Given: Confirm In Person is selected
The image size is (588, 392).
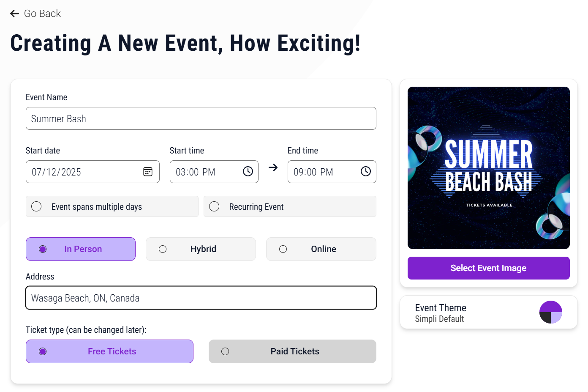Looking at the screenshot, I should click(80, 249).
